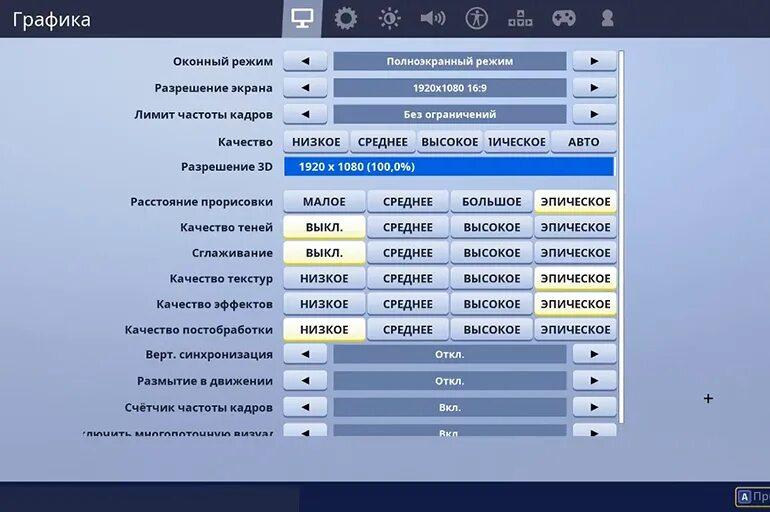770x512 pixels.
Task: Open the Accessibility settings tab
Action: (476, 19)
